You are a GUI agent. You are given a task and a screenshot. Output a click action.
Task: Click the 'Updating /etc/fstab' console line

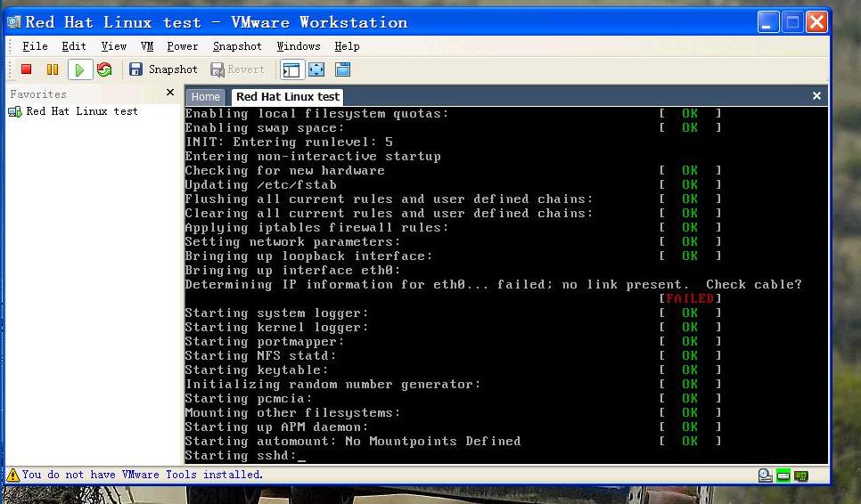pos(261,185)
